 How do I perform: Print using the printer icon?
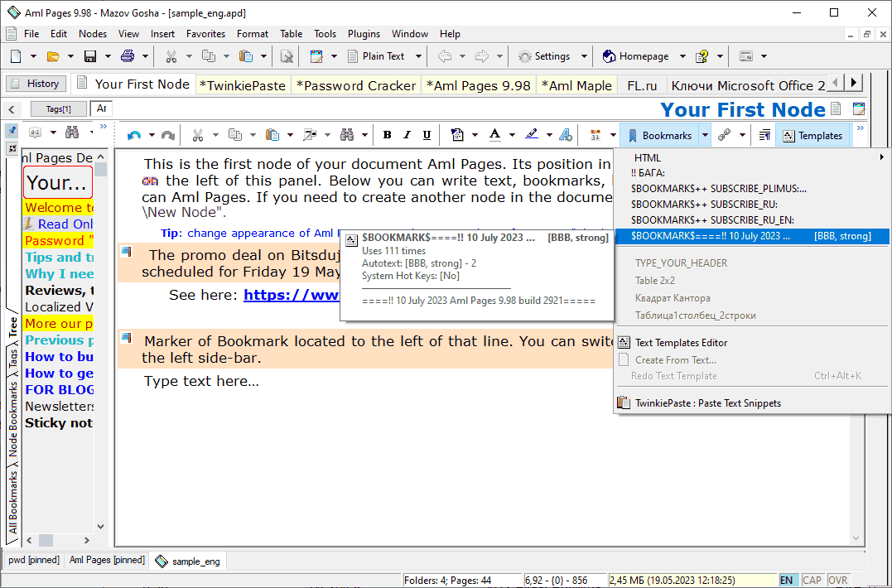click(128, 56)
